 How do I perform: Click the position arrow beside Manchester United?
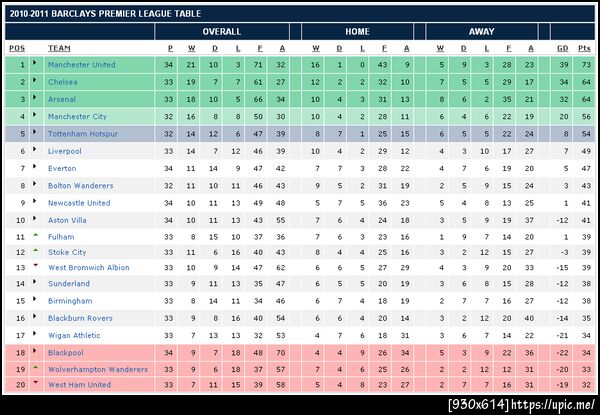click(36, 65)
